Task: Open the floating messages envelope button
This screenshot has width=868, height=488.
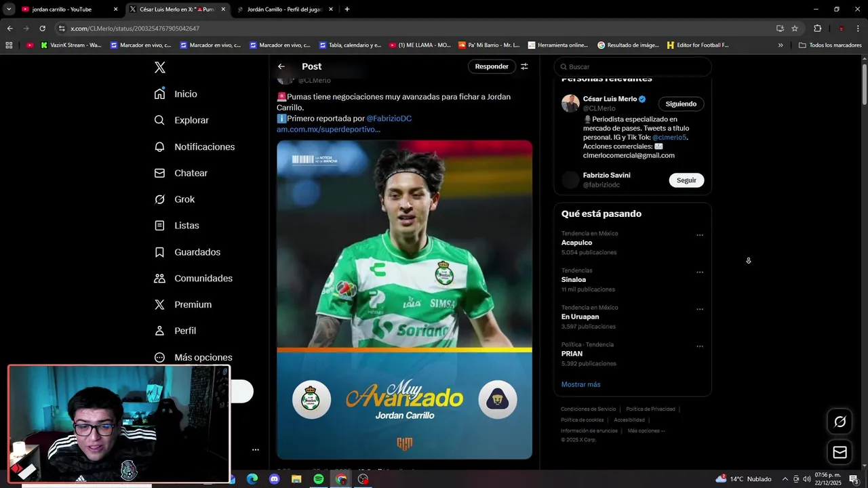Action: [840, 452]
